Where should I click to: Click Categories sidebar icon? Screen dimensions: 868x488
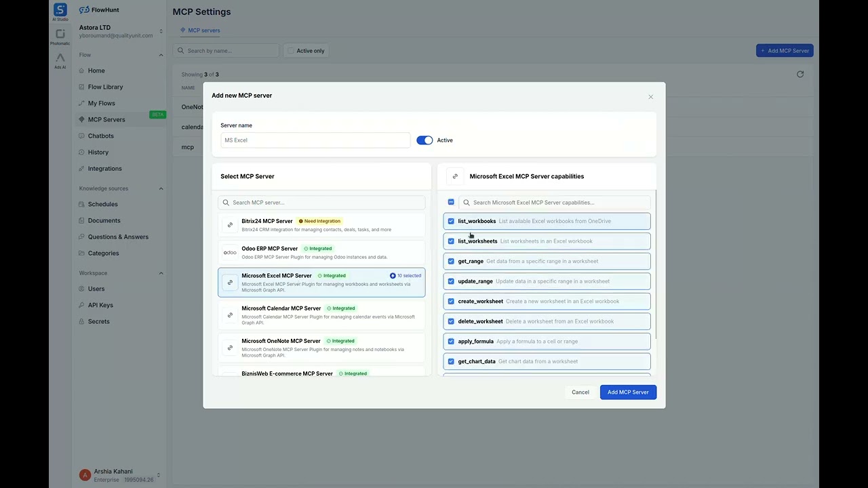click(x=82, y=253)
